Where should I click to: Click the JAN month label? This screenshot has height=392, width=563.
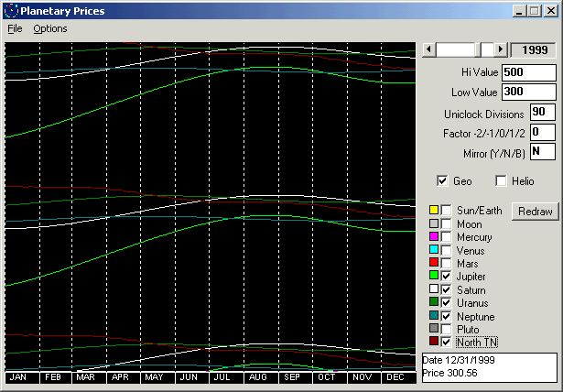(18, 377)
